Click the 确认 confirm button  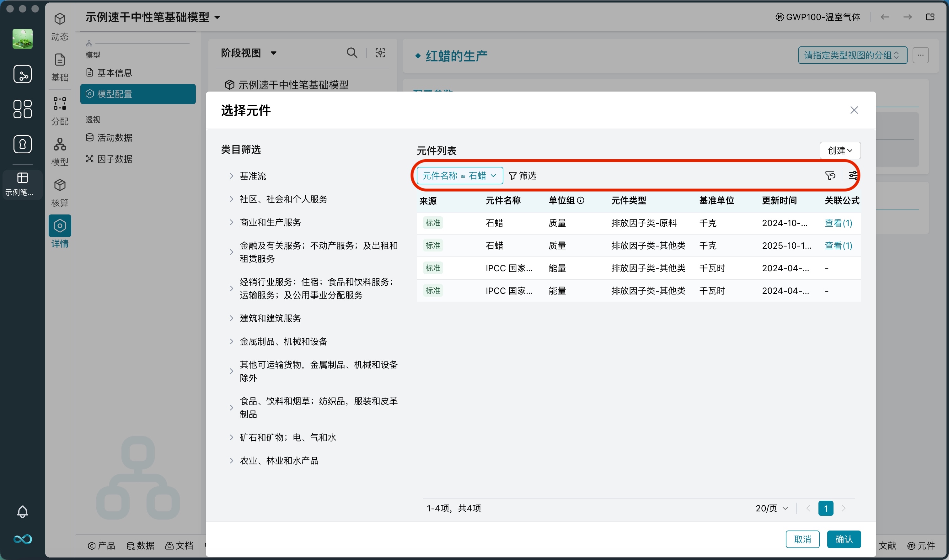(x=844, y=539)
